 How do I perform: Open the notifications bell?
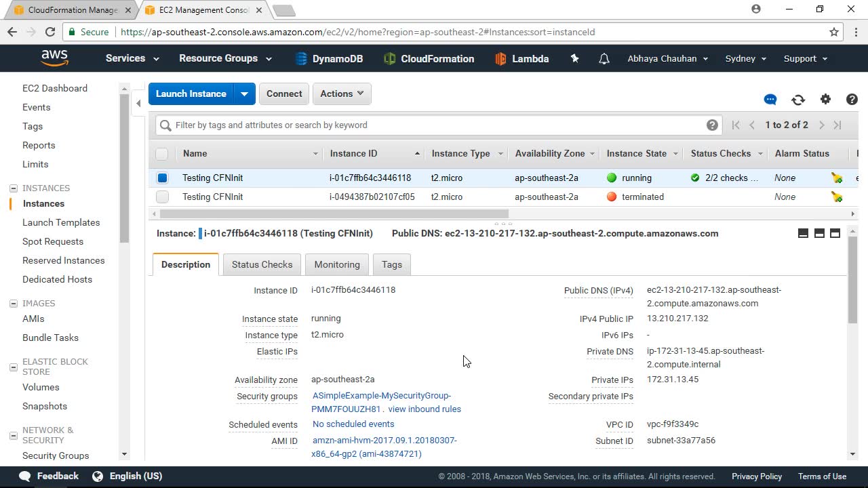point(604,59)
